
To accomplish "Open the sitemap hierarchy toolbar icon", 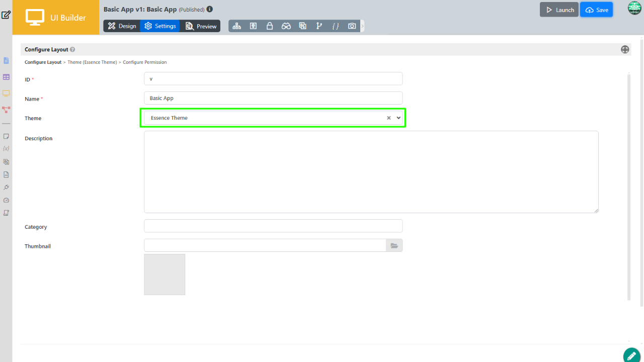I will pos(236,26).
